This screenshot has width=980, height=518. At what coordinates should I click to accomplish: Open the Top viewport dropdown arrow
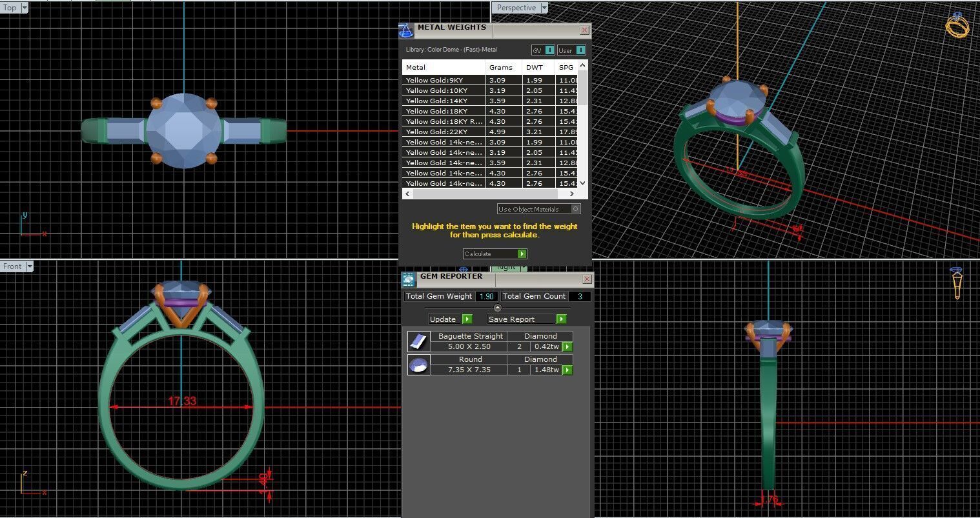pos(25,8)
